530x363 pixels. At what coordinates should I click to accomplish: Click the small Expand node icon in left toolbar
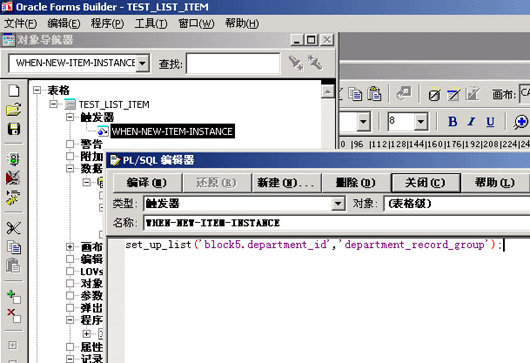[x=13, y=345]
